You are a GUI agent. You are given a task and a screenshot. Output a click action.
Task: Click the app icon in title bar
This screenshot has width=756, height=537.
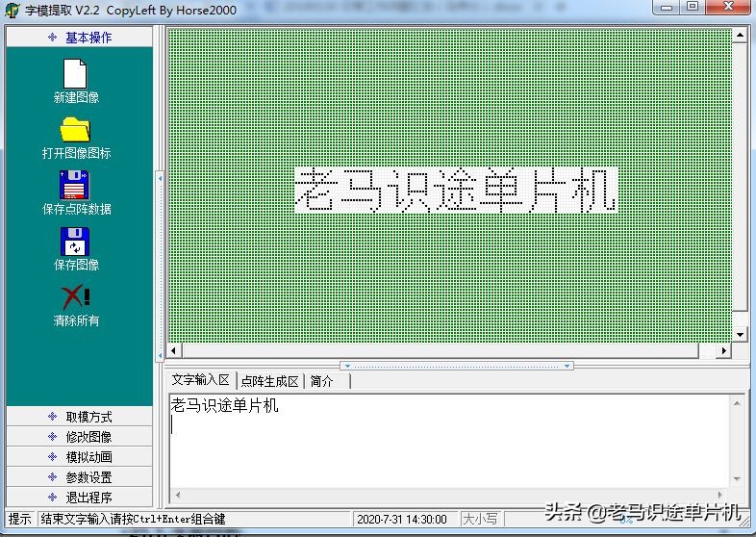click(x=13, y=10)
